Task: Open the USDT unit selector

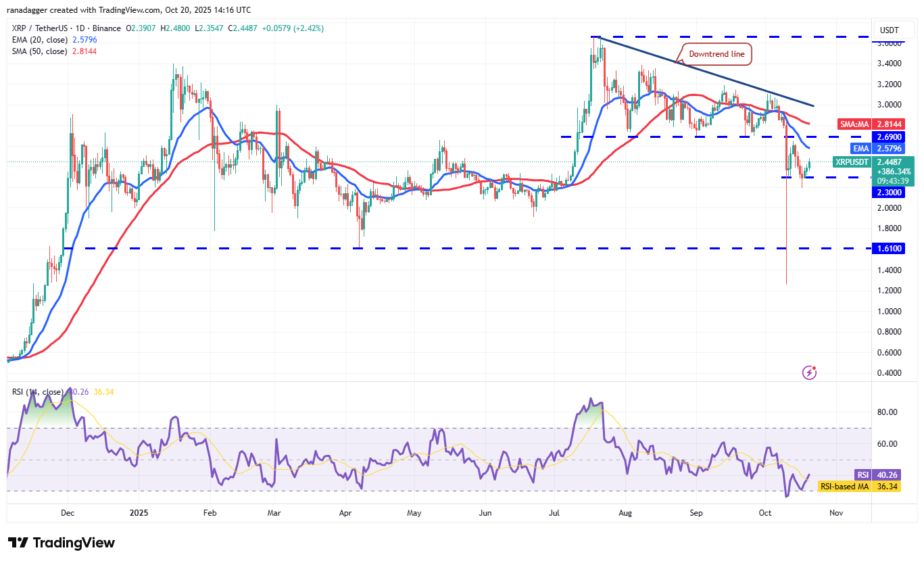Action: point(894,30)
